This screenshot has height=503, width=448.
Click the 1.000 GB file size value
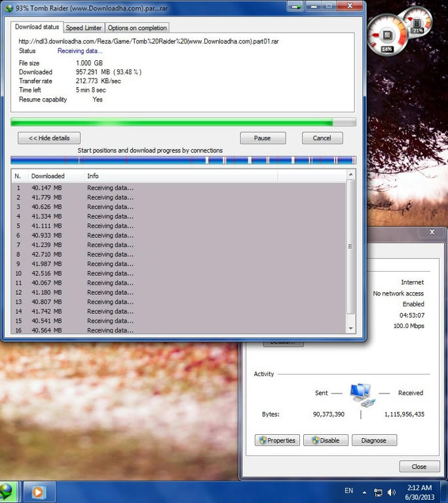click(x=89, y=63)
